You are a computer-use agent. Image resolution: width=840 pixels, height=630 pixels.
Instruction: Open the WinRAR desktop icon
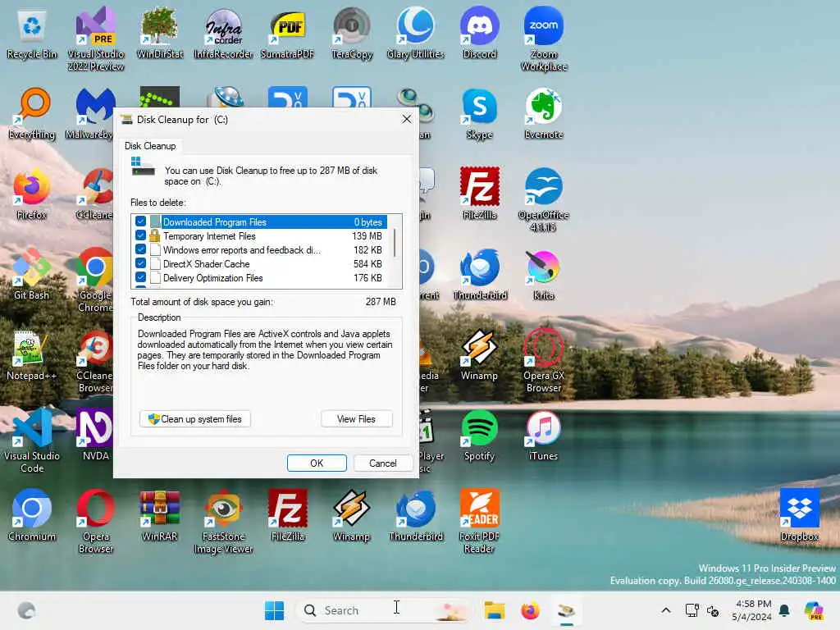pos(160,515)
